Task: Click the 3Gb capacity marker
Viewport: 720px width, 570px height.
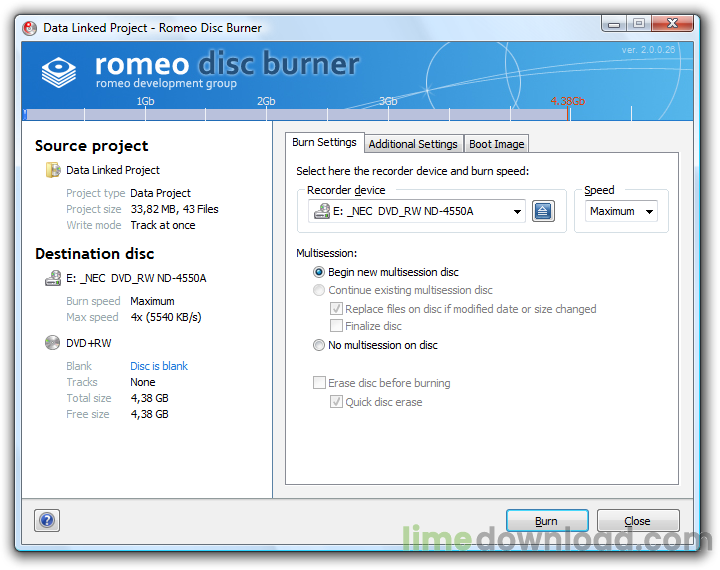Action: 388,101
